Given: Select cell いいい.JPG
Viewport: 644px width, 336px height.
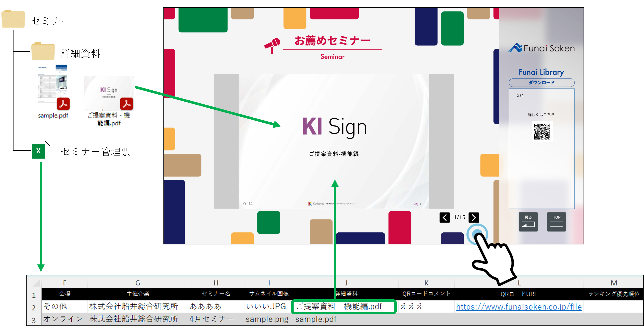Looking at the screenshot, I should point(269,306).
